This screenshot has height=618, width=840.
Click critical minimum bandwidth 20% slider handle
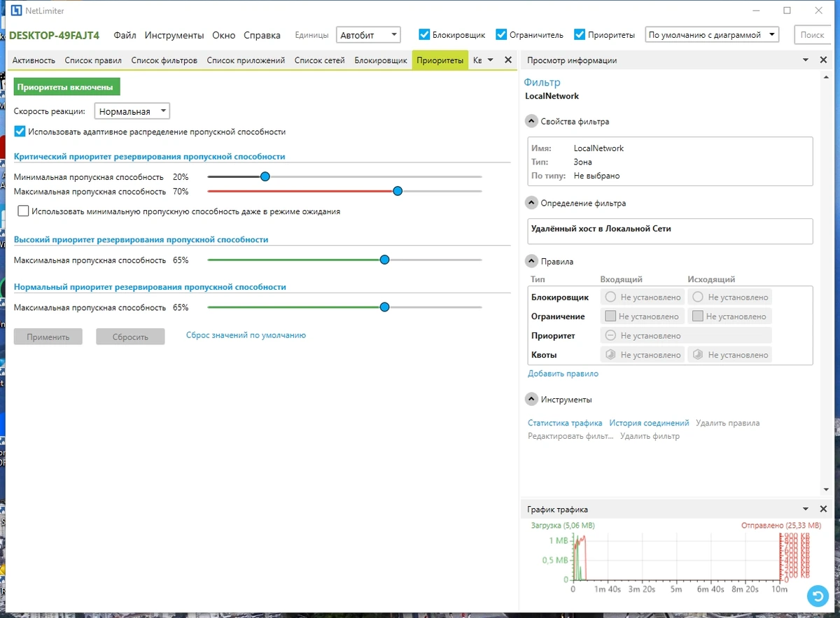tap(265, 177)
